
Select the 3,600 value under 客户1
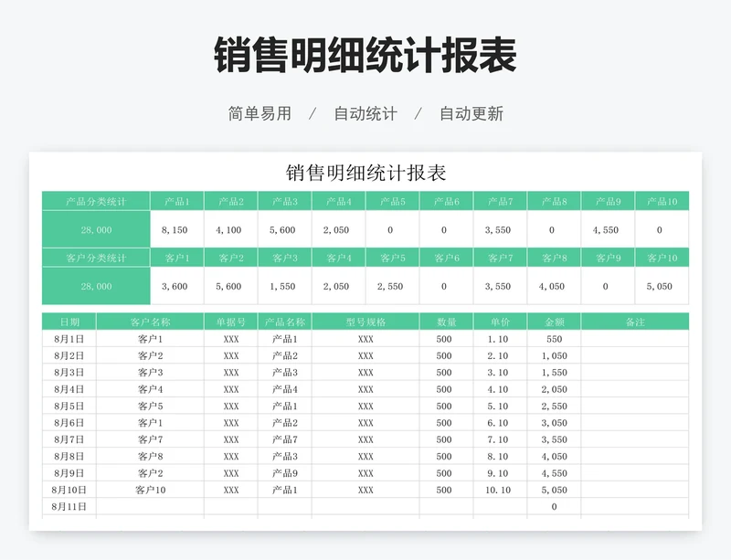175,286
